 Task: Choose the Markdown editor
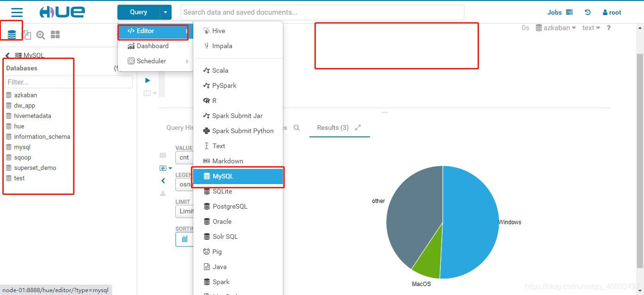[238, 161]
